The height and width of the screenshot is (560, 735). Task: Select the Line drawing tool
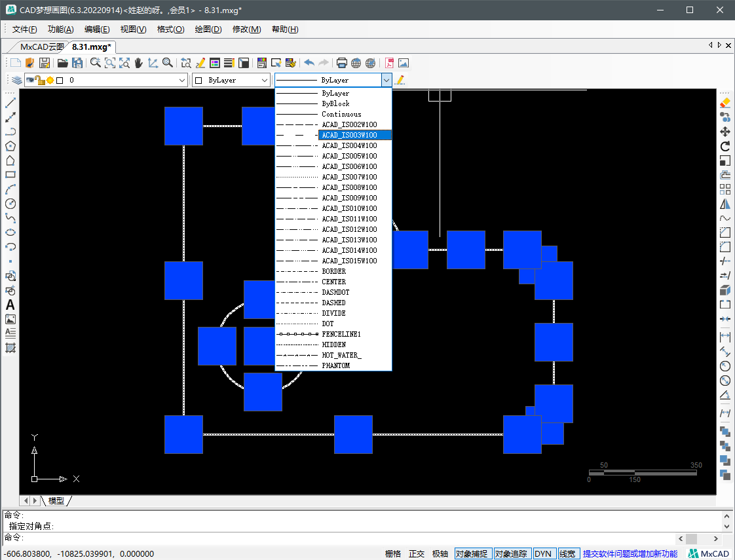[10, 103]
